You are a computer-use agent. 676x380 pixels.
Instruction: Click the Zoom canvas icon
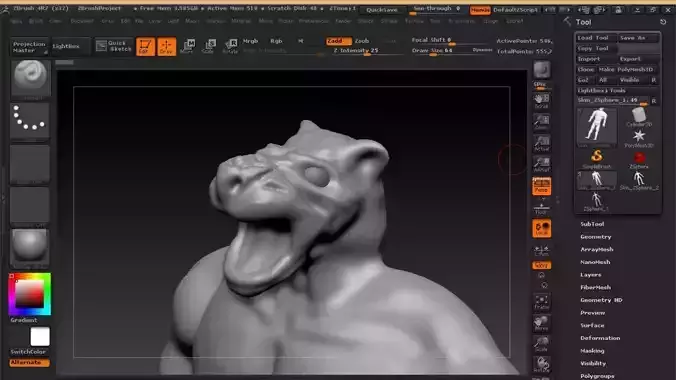541,122
